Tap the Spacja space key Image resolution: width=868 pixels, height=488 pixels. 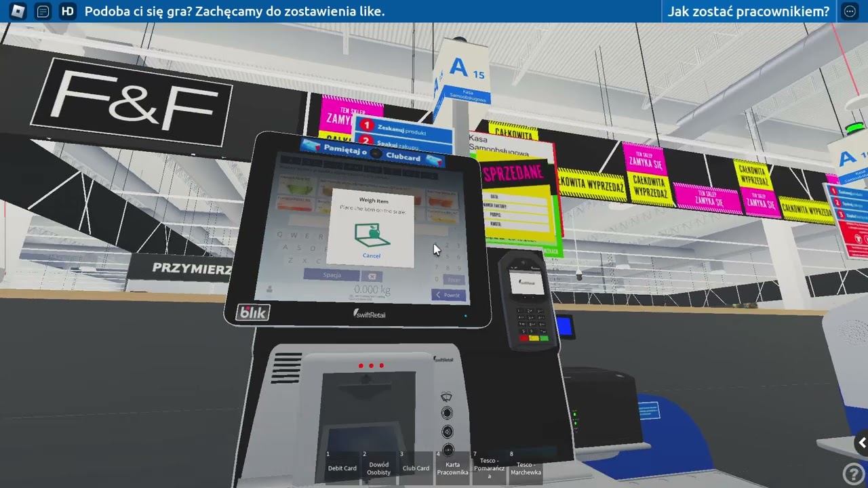coord(332,274)
